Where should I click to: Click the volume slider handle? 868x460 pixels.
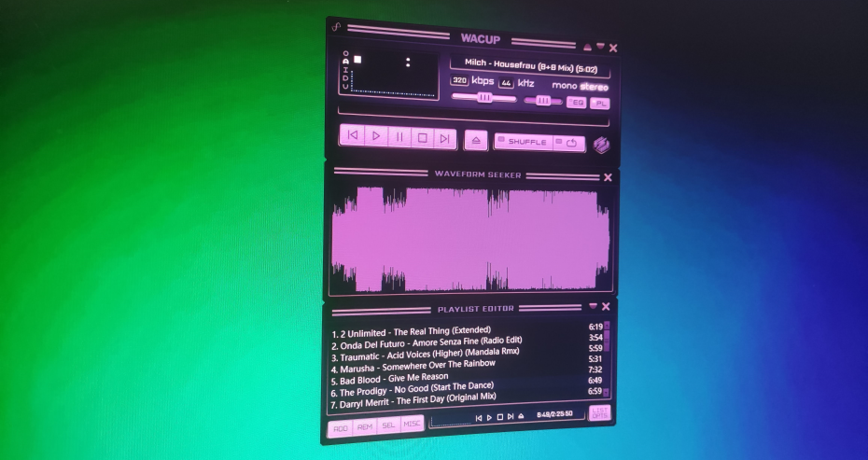(x=484, y=97)
